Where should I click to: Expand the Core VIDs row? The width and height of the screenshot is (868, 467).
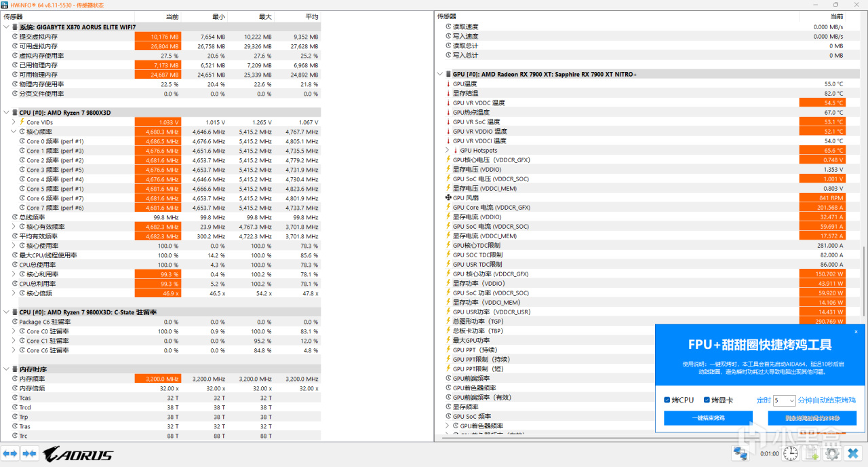tap(14, 122)
